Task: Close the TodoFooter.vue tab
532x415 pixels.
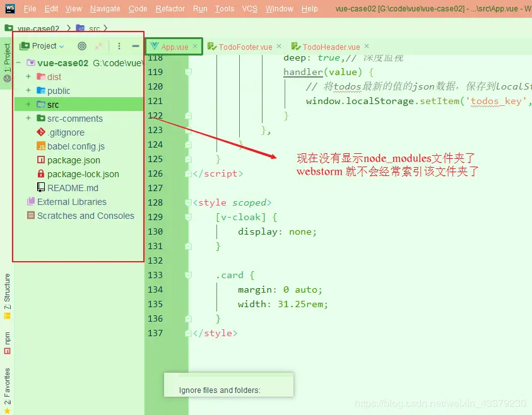Action: pos(279,46)
